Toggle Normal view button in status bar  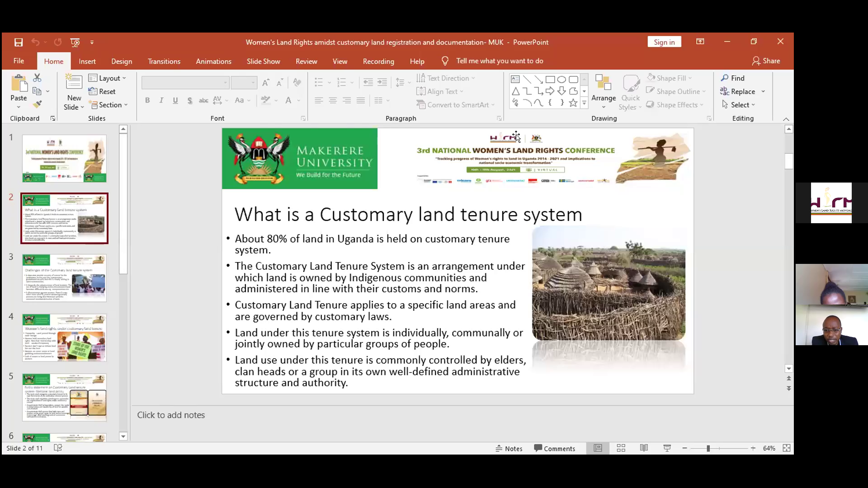tap(598, 448)
